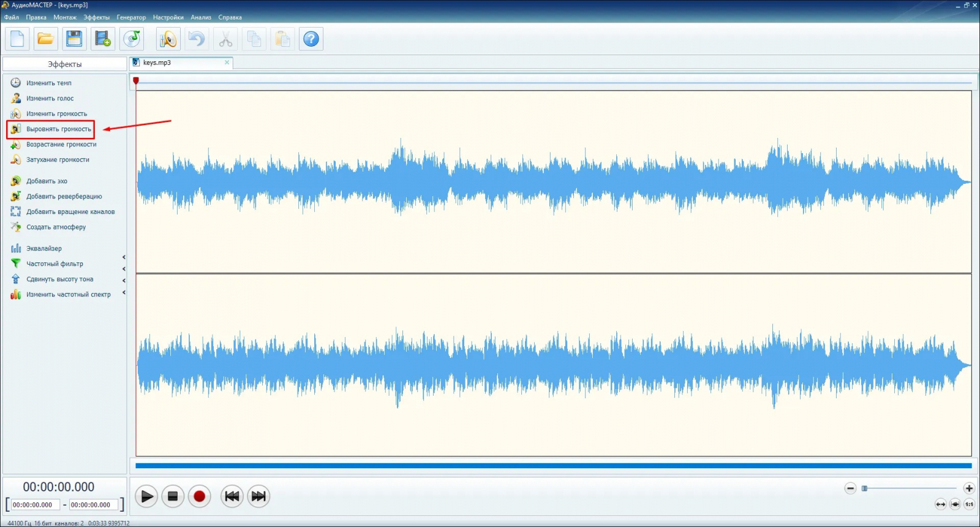The image size is (980, 527).
Task: Start playback with the Play button
Action: point(146,496)
